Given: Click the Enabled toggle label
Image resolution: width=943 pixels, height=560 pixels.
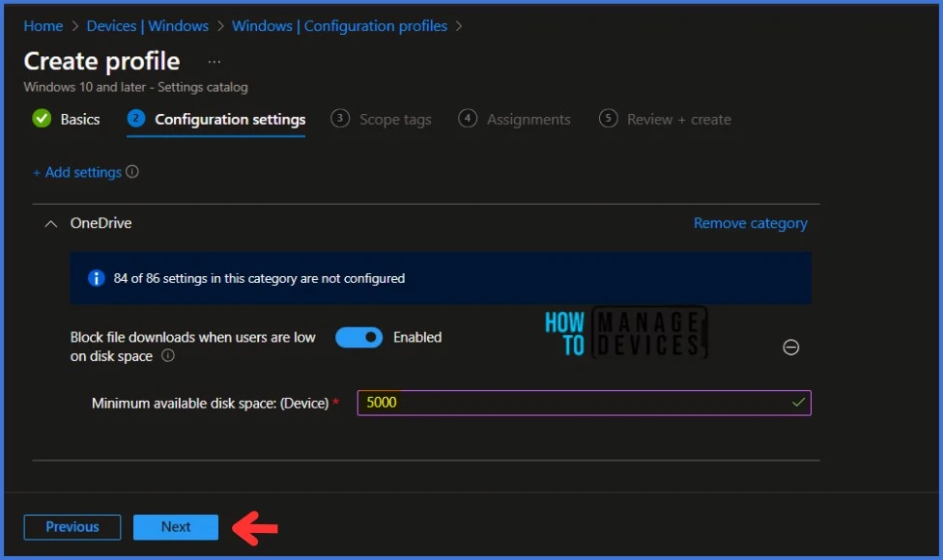Looking at the screenshot, I should pos(417,337).
